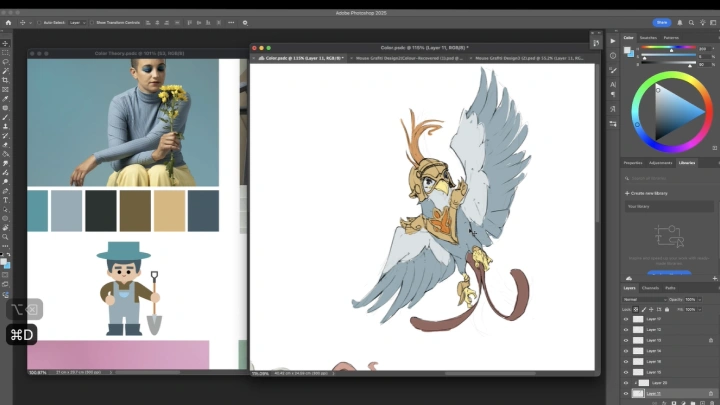
Task: Open the Brush Settings panel icon
Action: pos(613,70)
